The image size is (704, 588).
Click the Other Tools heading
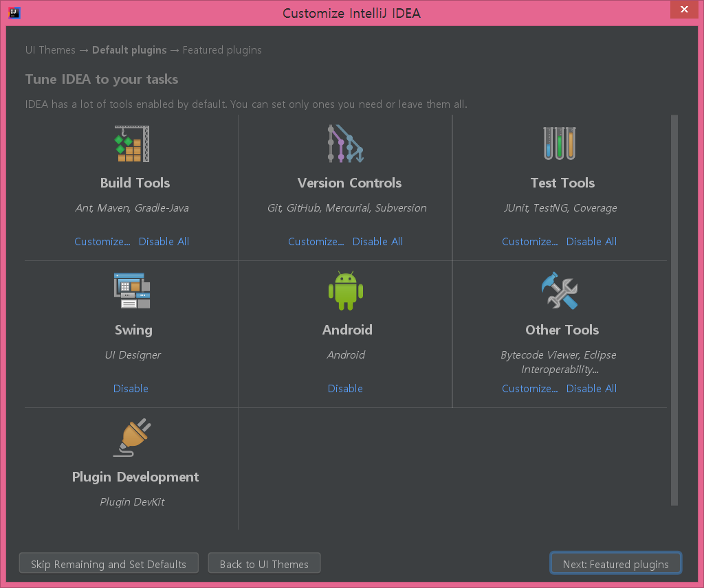click(x=562, y=330)
